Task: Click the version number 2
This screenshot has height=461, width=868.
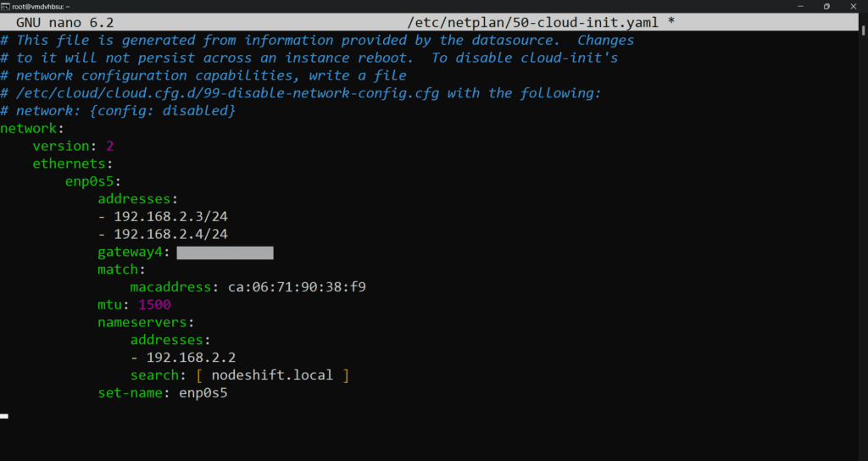Action: point(110,145)
